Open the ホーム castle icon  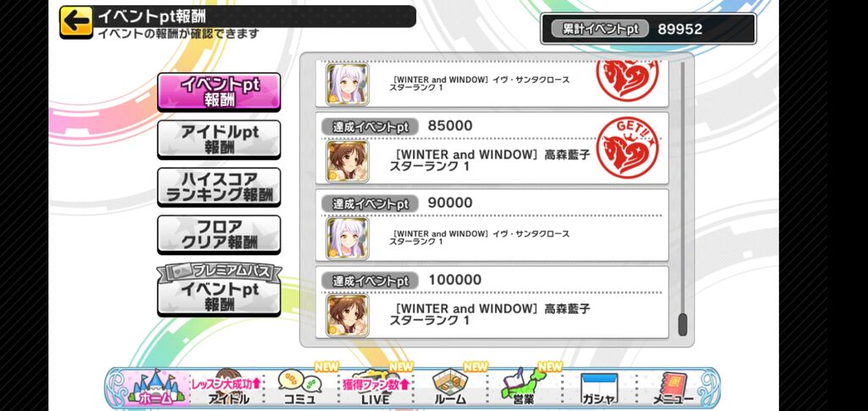click(156, 387)
